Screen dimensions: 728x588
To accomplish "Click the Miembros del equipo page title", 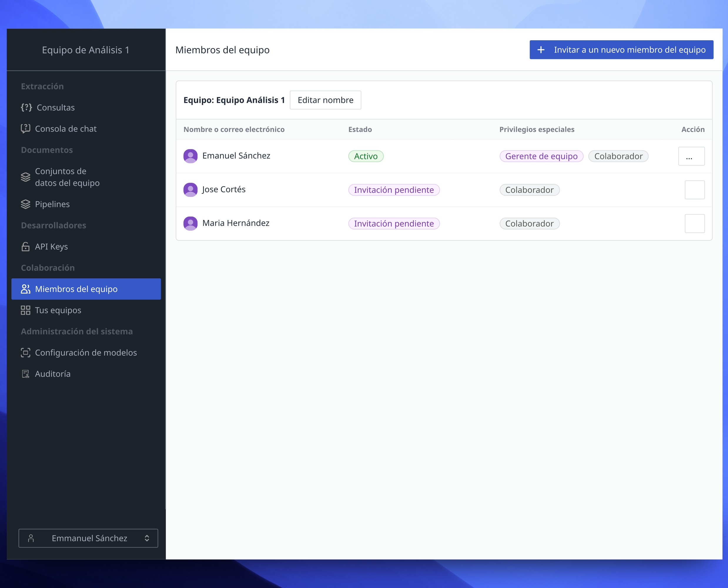I will [x=222, y=50].
